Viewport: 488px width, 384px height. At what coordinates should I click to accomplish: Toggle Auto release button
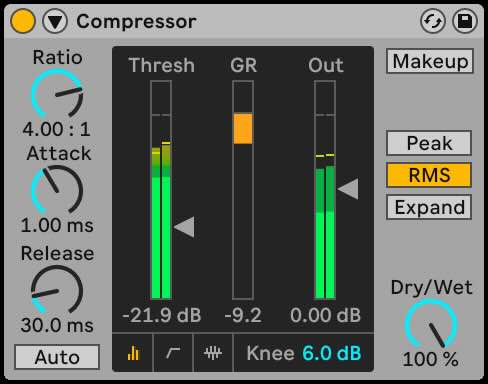pyautogui.click(x=57, y=357)
